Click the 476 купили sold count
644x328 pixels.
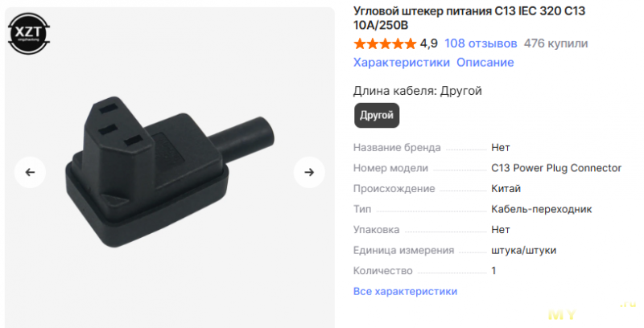pyautogui.click(x=555, y=43)
